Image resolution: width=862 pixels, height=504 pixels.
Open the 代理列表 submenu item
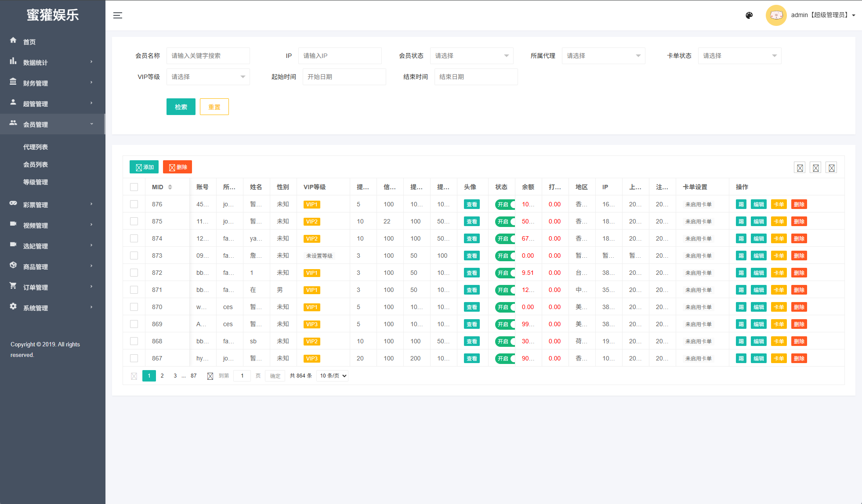36,147
